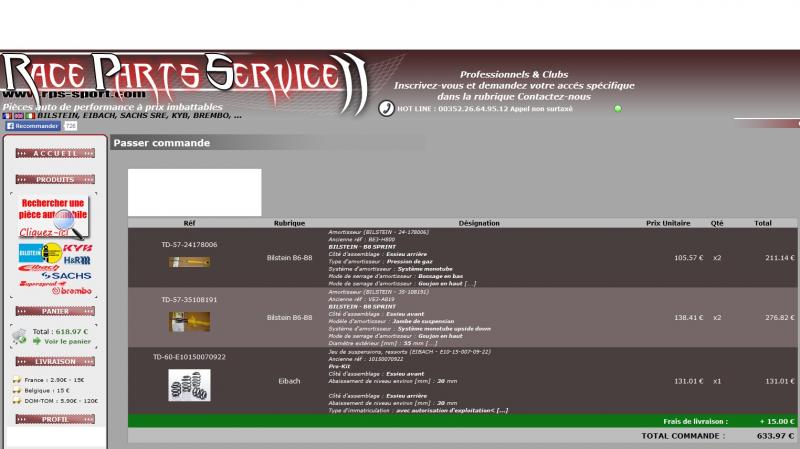The height and width of the screenshot is (449, 800).
Task: Open the LIVRAISON menu section
Action: (x=55, y=362)
